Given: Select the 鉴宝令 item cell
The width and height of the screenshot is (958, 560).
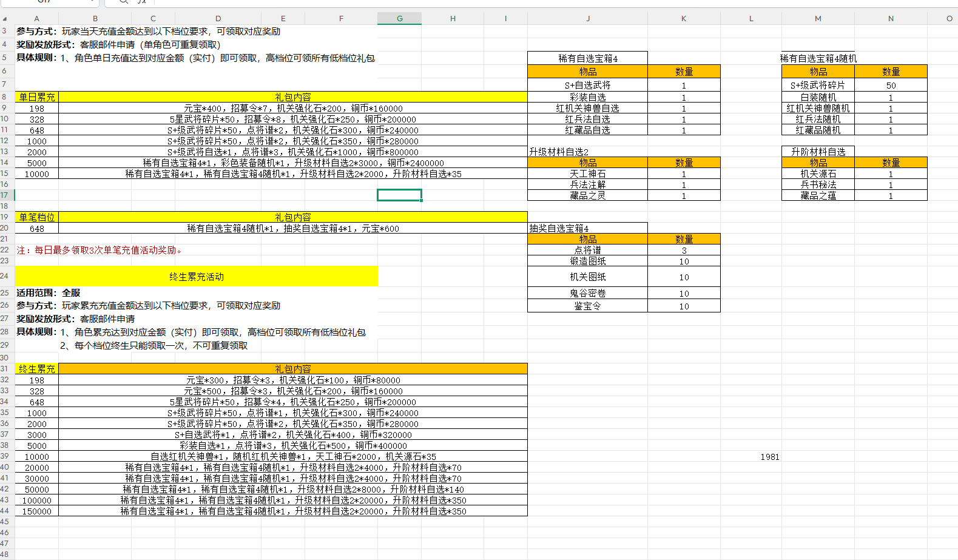Looking at the screenshot, I should point(587,306).
